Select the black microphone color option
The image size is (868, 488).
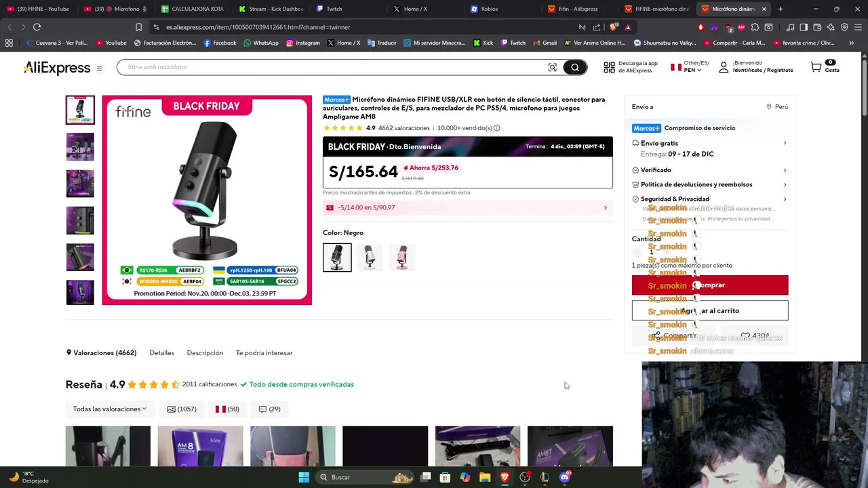point(337,258)
